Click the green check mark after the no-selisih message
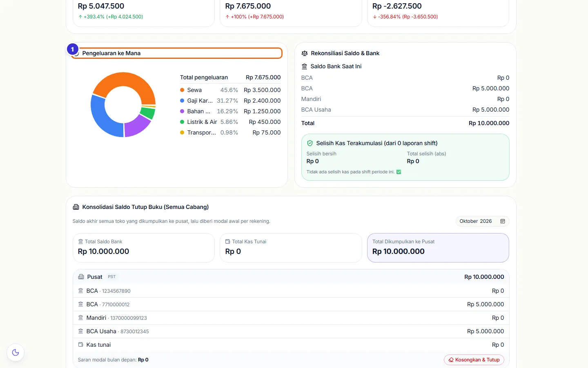Viewport: 588px width, 368px height. pyautogui.click(x=399, y=172)
